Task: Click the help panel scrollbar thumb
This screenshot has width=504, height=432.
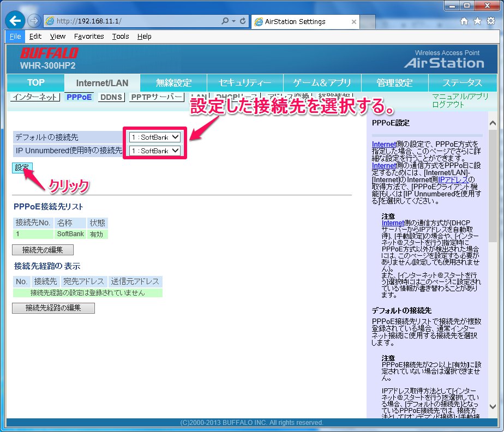Action: point(493,185)
